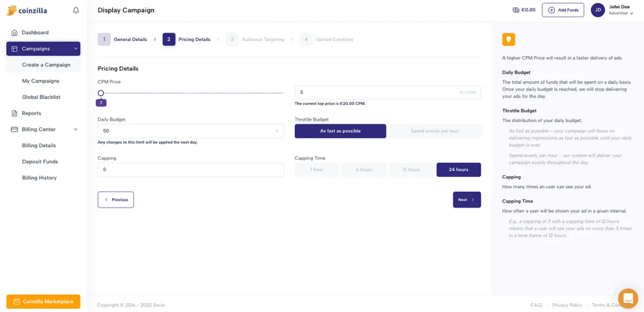Click the step 3 number badge
The height and width of the screenshot is (312, 644).
pos(232,40)
